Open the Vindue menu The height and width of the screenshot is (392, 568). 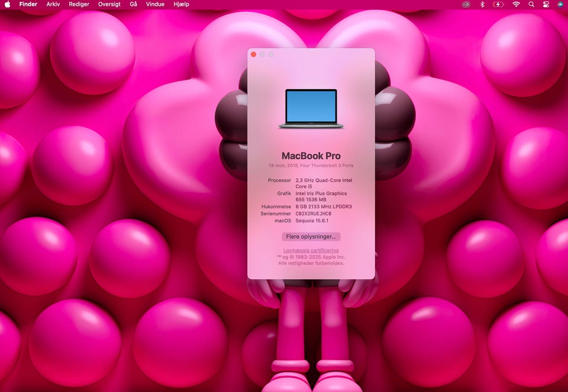[x=155, y=4]
